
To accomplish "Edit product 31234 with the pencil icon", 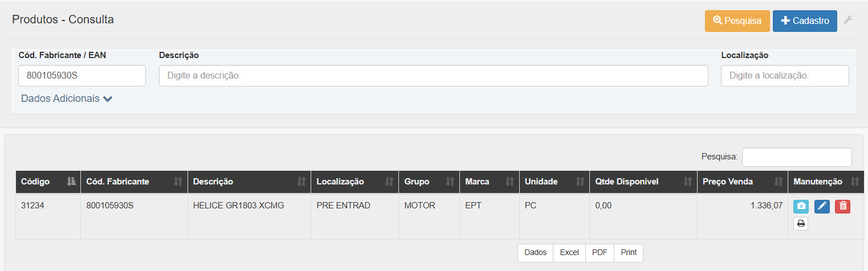I will point(822,206).
